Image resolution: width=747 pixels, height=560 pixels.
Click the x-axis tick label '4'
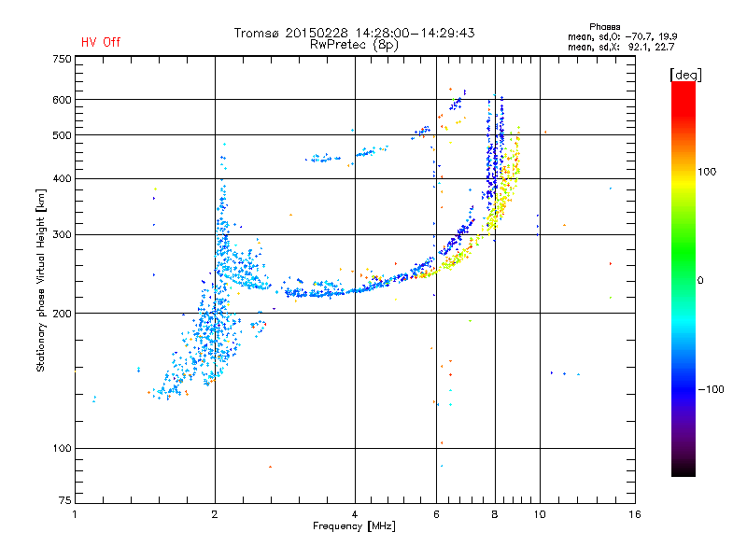(355, 514)
